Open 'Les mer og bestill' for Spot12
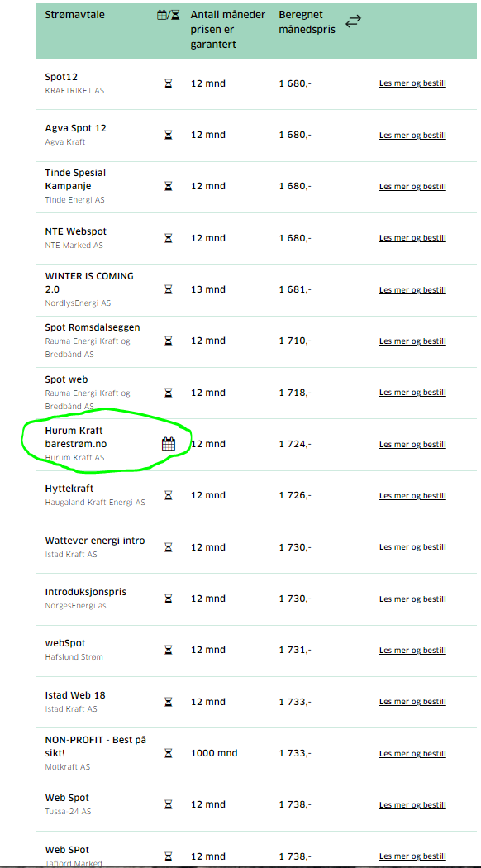The width and height of the screenshot is (481, 868). click(x=412, y=83)
